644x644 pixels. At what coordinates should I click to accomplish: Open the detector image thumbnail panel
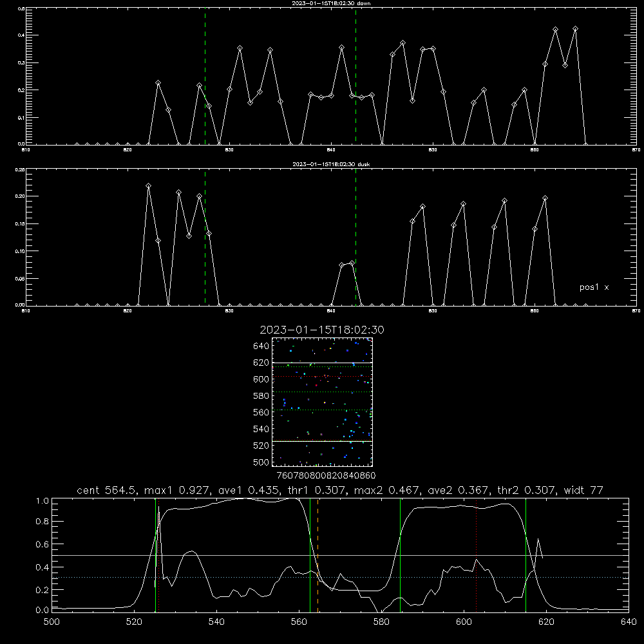[x=323, y=402]
